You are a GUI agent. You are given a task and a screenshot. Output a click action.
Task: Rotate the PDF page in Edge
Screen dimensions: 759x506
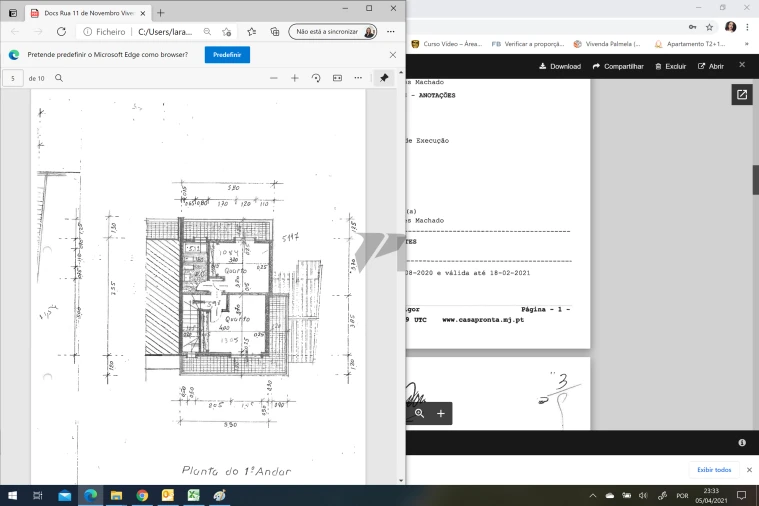(x=316, y=78)
